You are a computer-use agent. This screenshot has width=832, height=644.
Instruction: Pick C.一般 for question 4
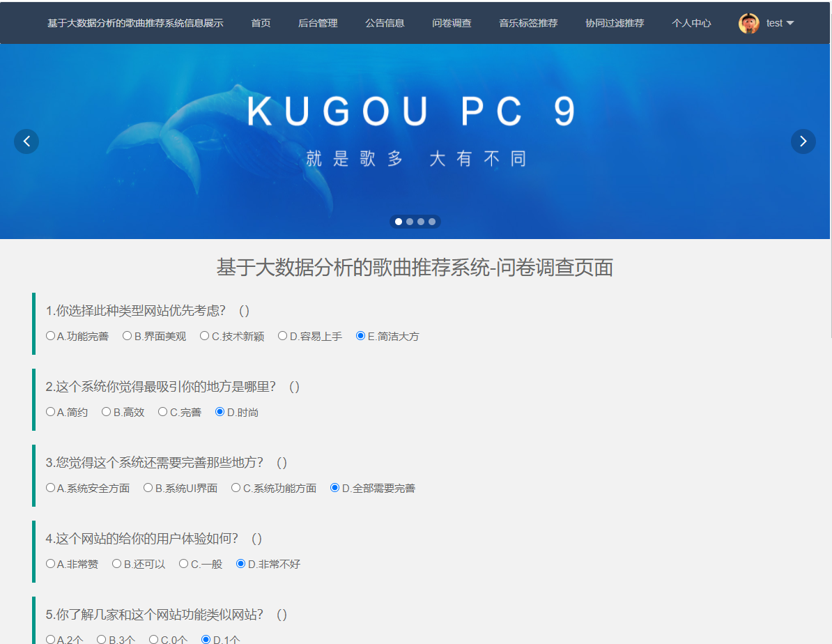point(183,563)
